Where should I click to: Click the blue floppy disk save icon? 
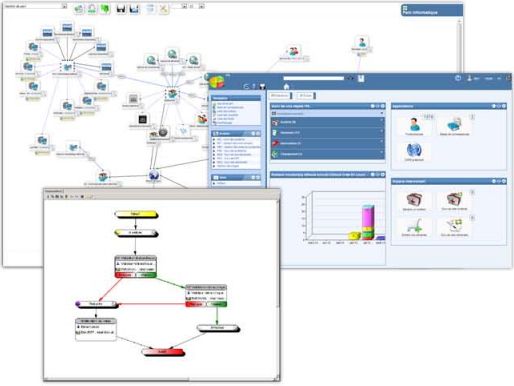point(134,9)
